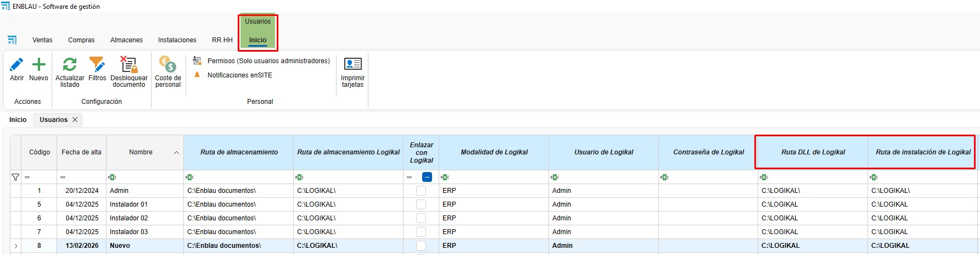Open the Filtros funnel tool
The height and width of the screenshot is (255, 980).
tap(97, 65)
